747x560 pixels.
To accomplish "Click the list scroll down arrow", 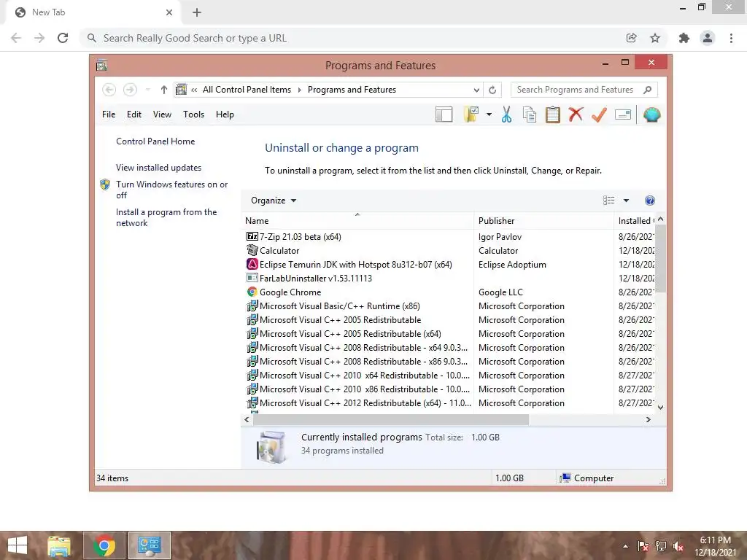I will pos(660,407).
